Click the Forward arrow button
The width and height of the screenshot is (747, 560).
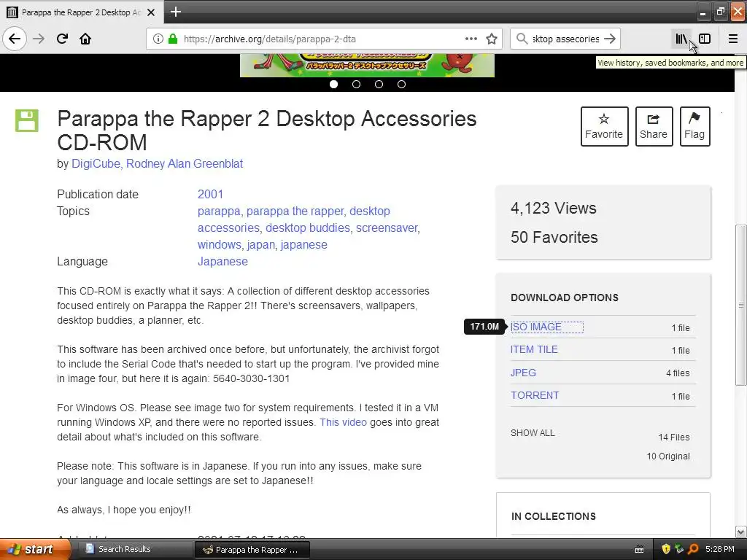click(x=39, y=39)
